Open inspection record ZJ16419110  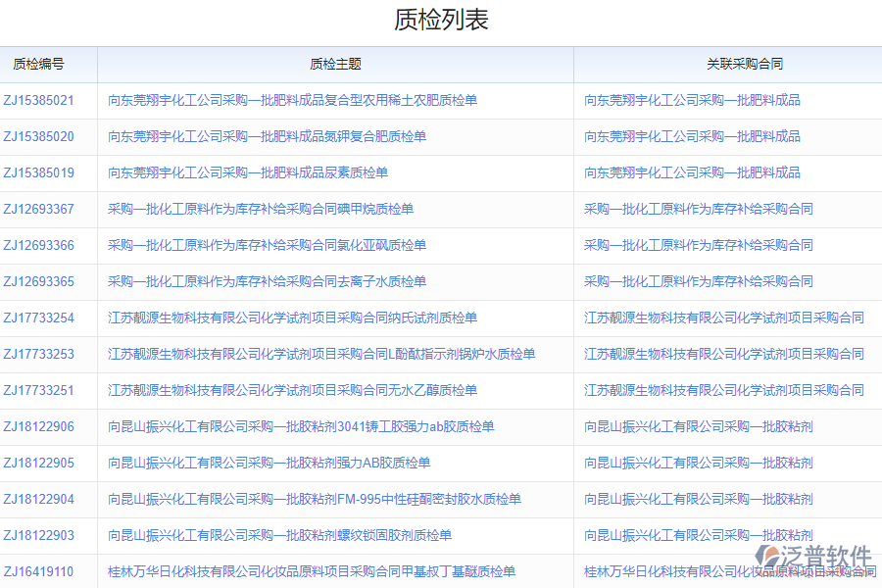[x=39, y=571]
